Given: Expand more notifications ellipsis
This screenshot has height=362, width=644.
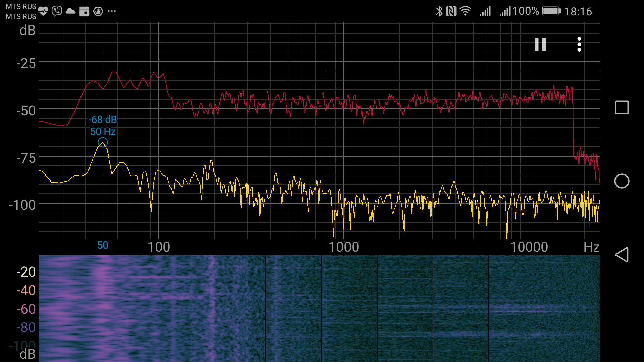Looking at the screenshot, I should point(112,11).
